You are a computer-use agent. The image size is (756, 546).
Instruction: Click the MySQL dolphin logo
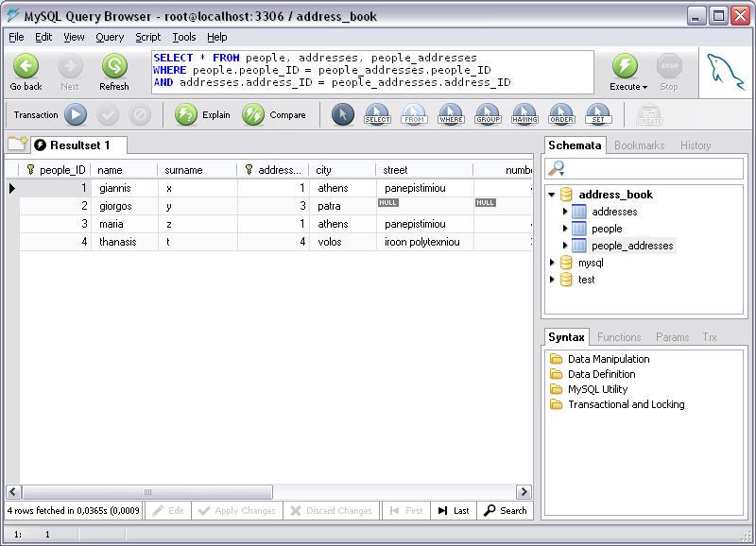click(x=725, y=73)
